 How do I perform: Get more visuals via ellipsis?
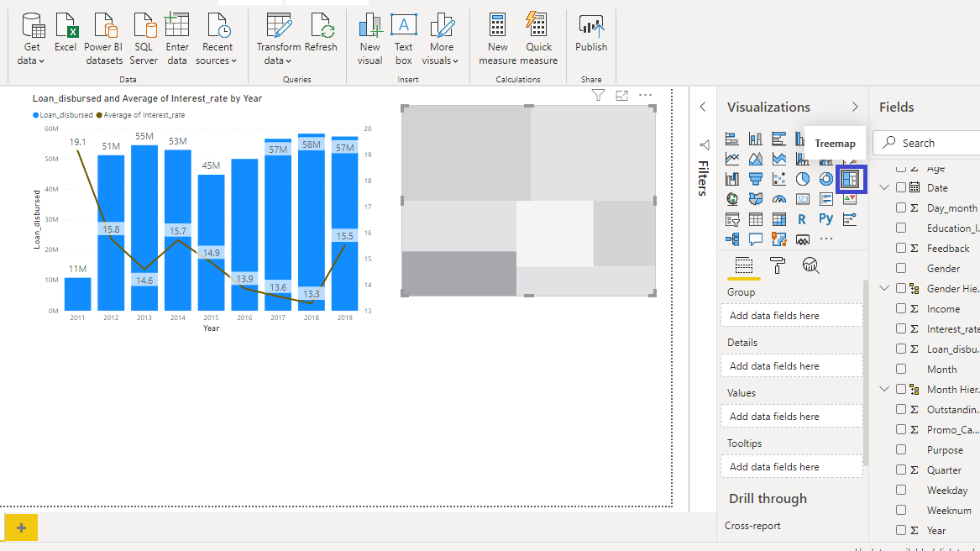pyautogui.click(x=826, y=239)
